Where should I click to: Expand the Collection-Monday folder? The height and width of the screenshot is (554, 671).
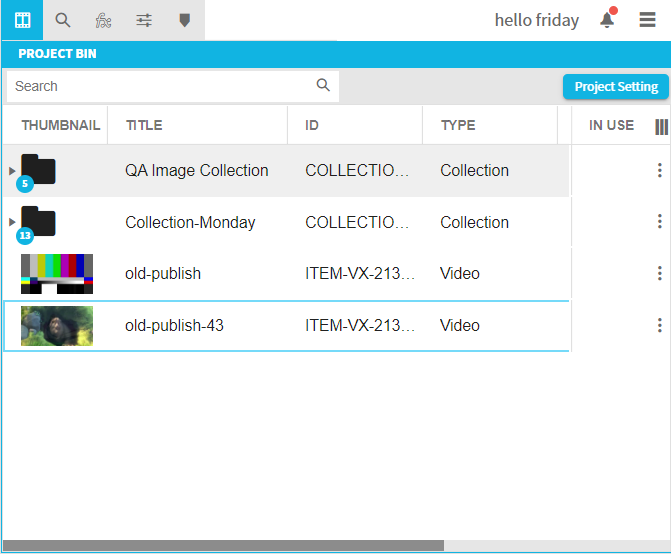[12, 222]
